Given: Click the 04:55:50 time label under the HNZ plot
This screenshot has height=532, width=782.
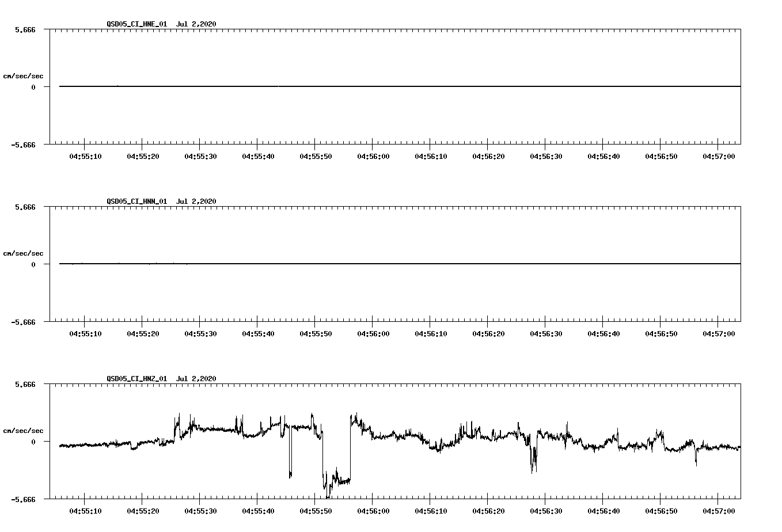Looking at the screenshot, I should [316, 511].
